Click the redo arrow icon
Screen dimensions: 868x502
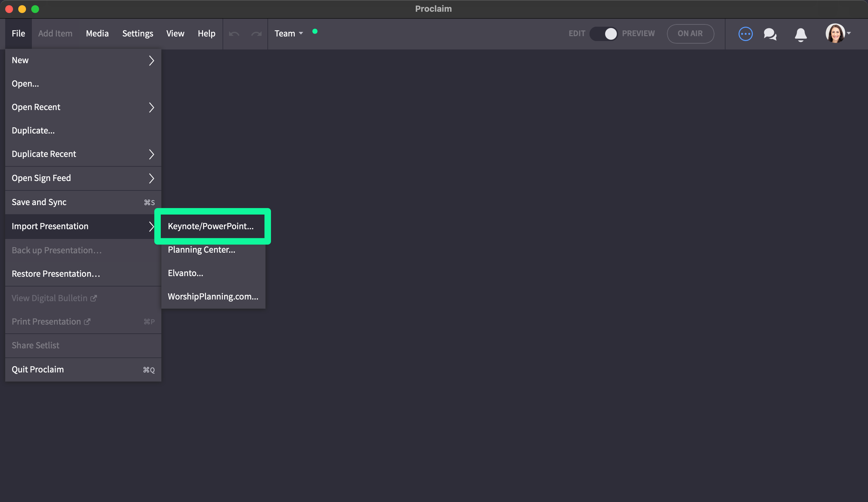point(257,34)
